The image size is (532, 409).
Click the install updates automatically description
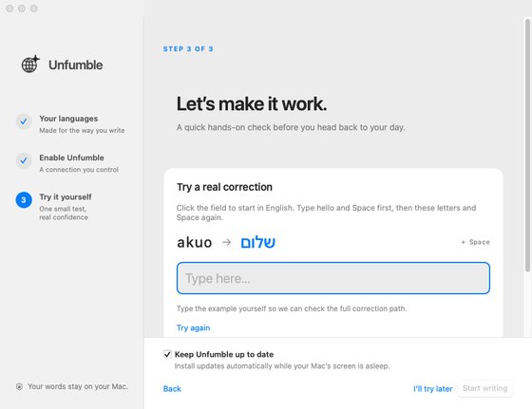(282, 366)
